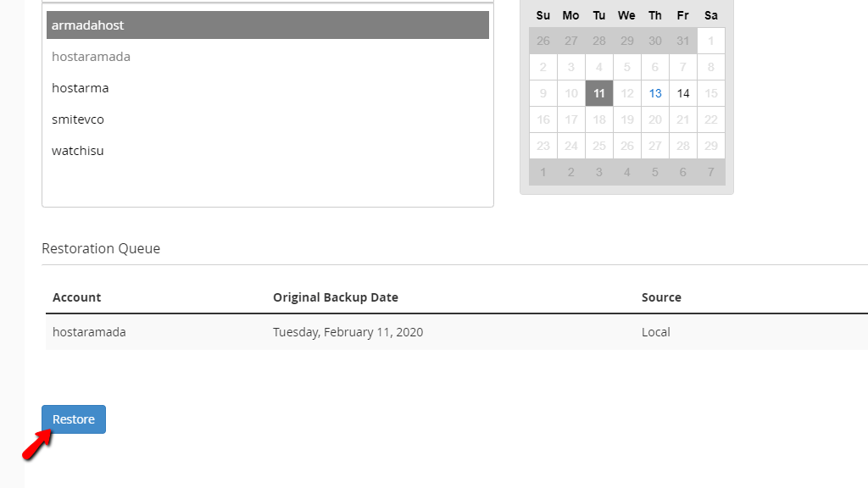Choose calendar date 13
Image resolution: width=868 pixels, height=488 pixels.
(x=655, y=93)
